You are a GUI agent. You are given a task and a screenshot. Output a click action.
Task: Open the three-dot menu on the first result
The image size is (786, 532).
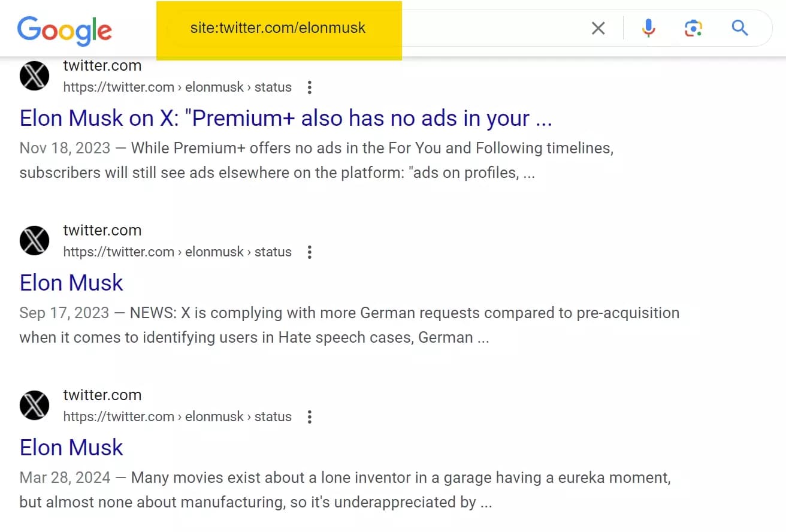[310, 87]
